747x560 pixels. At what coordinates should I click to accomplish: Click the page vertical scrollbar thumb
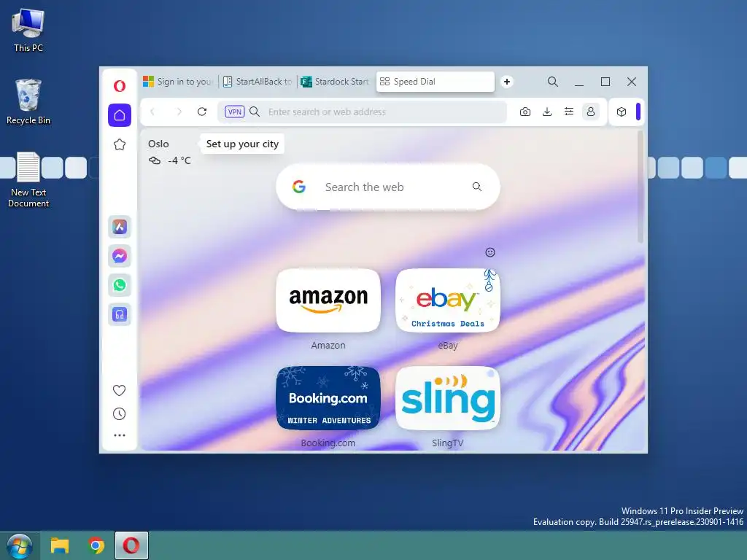[640, 187]
